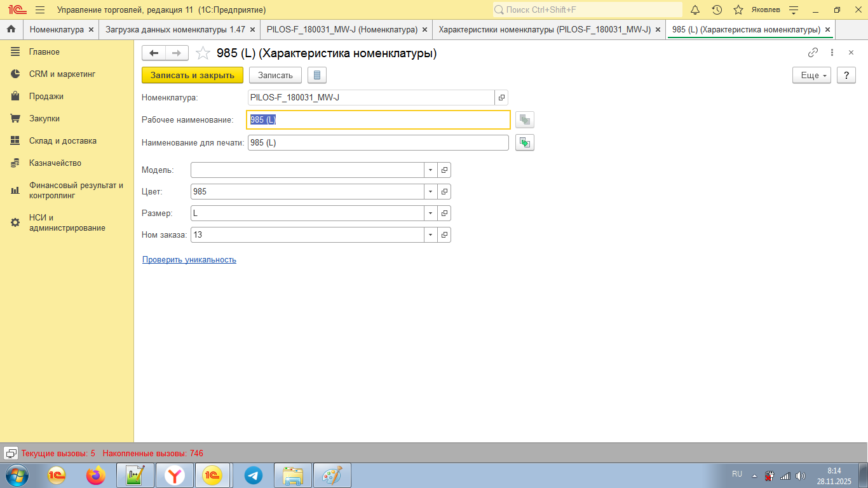Open НСИ и администрирование section
Screen dimensions: 868x488
coord(67,222)
